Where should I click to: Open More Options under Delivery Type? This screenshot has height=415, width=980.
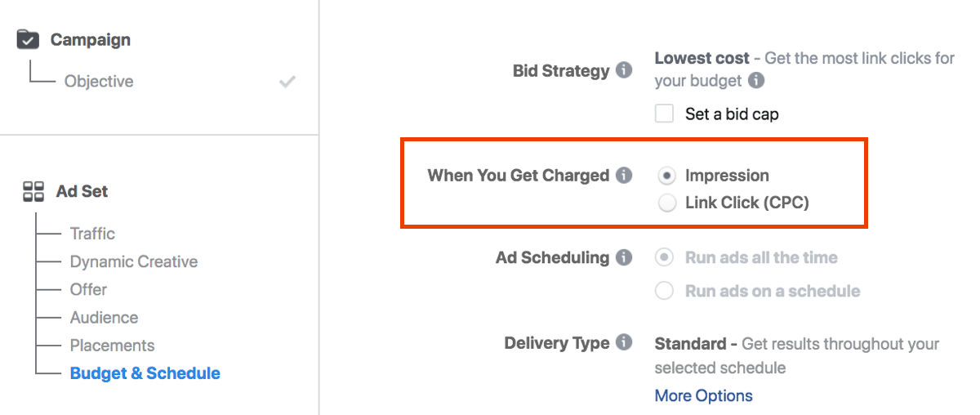click(x=703, y=395)
